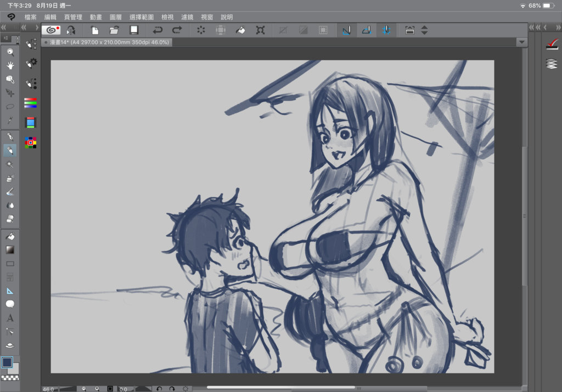562x392 pixels.
Task: Open the 檔案 menu
Action: [x=31, y=17]
